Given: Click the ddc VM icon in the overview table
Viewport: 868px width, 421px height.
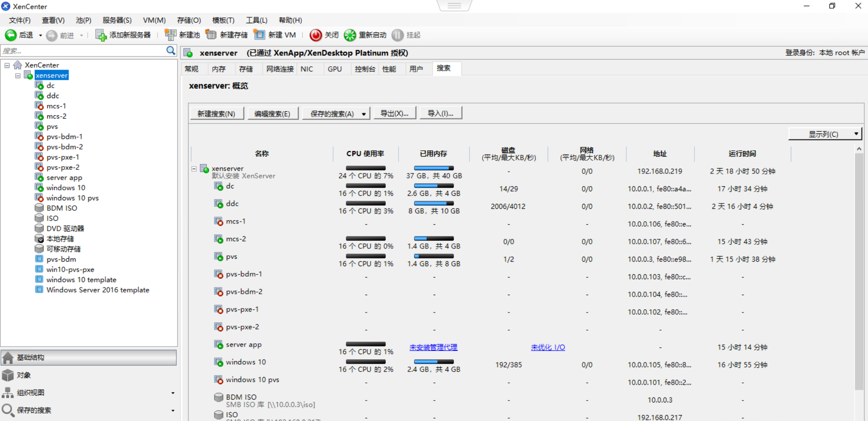Looking at the screenshot, I should (219, 203).
